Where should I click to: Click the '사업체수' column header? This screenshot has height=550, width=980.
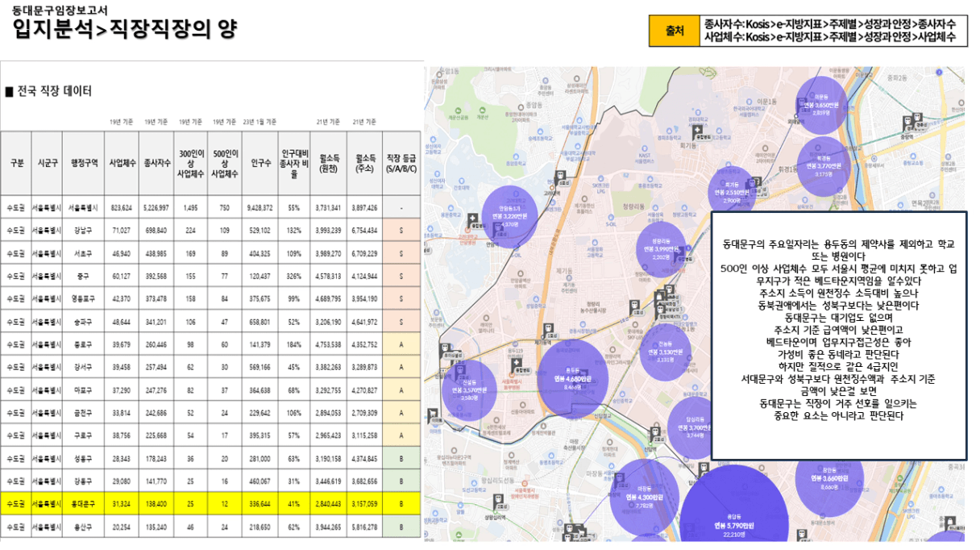122,162
